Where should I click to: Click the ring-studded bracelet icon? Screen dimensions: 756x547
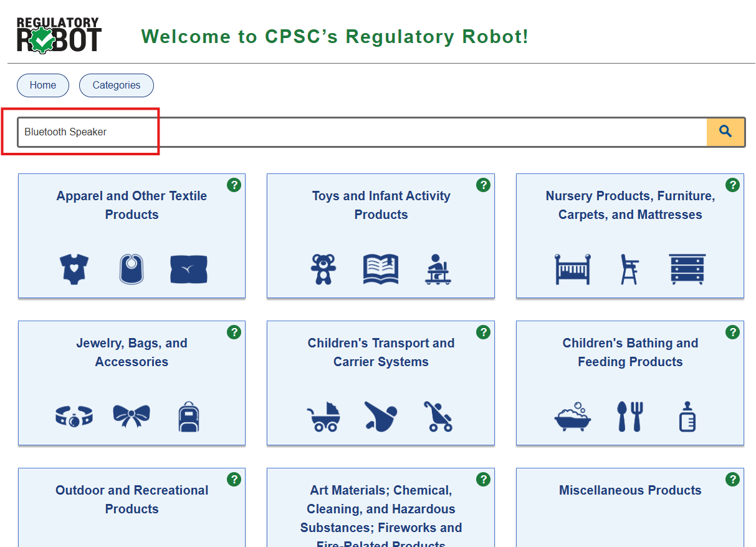click(74, 417)
